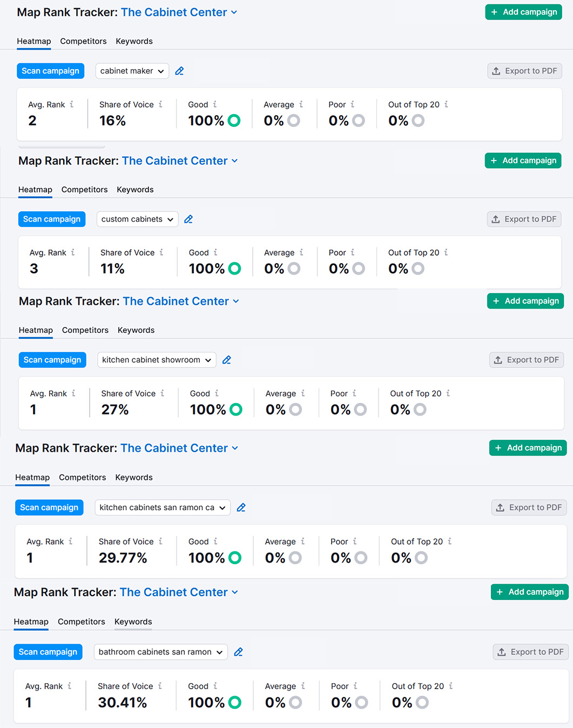This screenshot has height=728, width=573.
Task: Open the bottommost Keywords tab
Action: pos(133,622)
